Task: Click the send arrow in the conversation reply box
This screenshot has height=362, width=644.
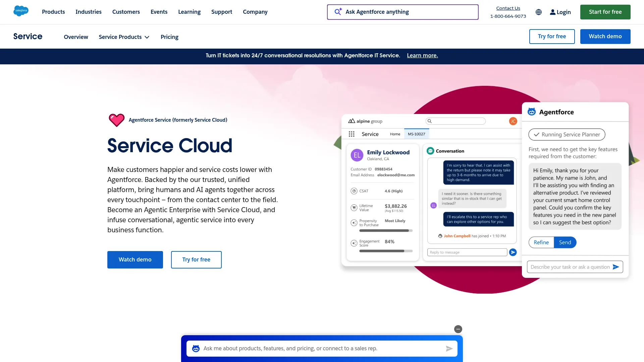Action: [x=513, y=252]
